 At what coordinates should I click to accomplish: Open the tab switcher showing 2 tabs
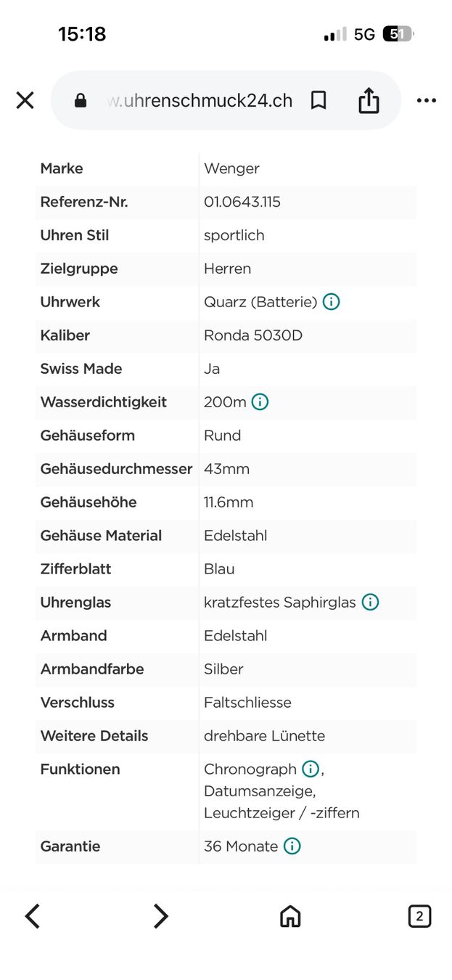pyautogui.click(x=419, y=916)
